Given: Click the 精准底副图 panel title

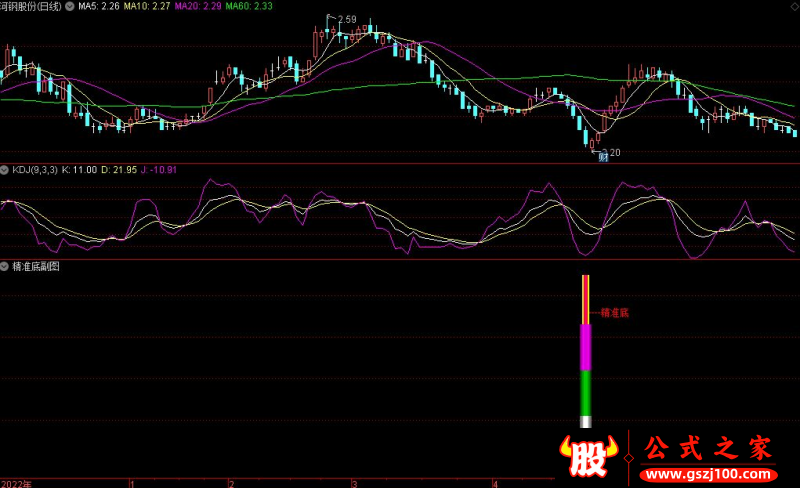Looking at the screenshot, I should [36, 266].
